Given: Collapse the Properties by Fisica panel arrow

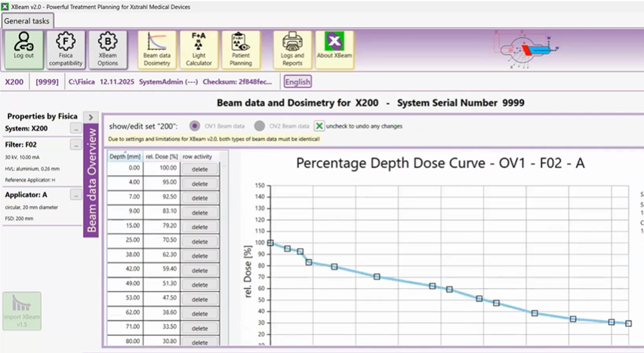Looking at the screenshot, I should pos(90,117).
